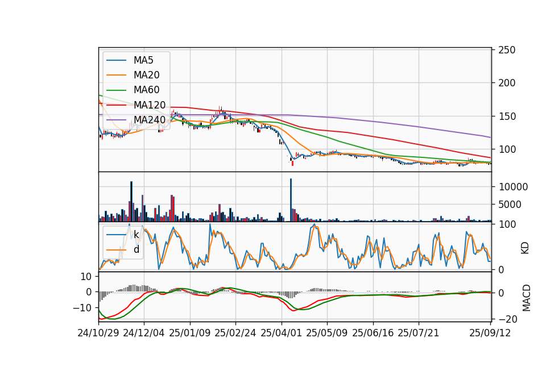This screenshot has height=392, width=546.
Task: Click the red MA120 legend line swatch
Action: click(x=116, y=105)
